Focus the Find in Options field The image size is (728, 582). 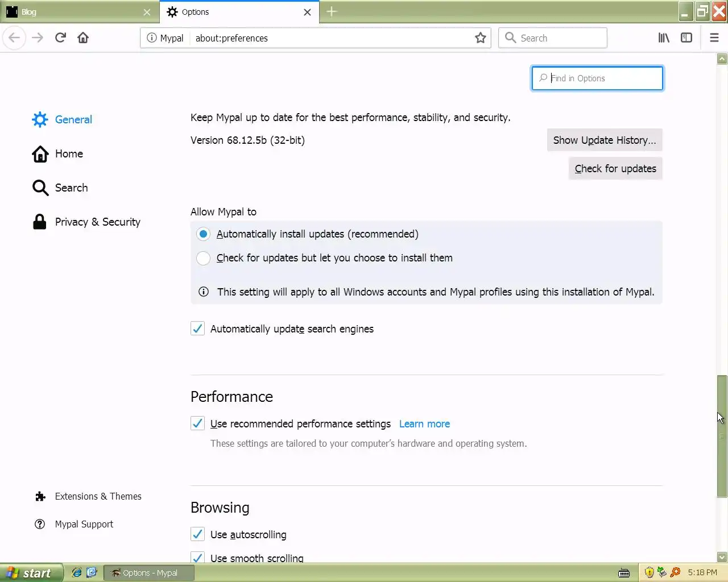click(x=597, y=78)
